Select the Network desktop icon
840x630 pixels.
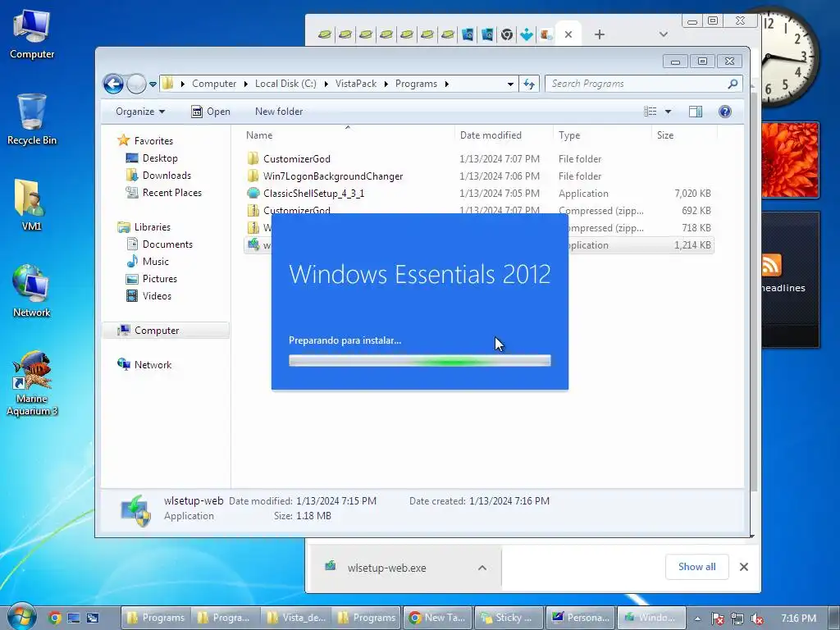[32, 291]
